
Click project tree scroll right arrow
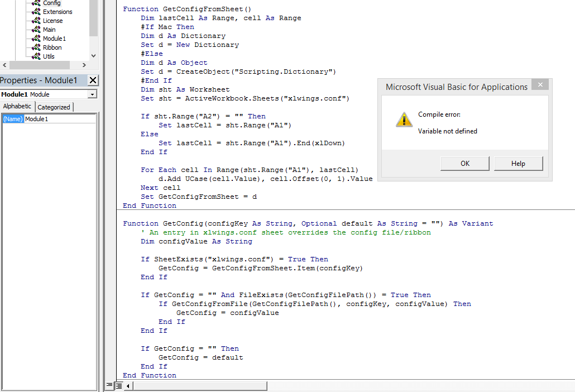tap(84, 65)
